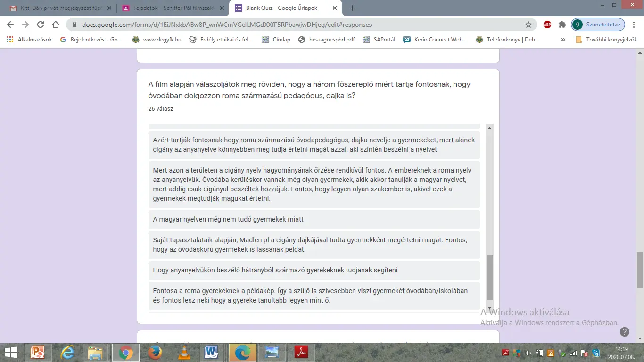
Task: Reload the Google Forms page
Action: coord(41,25)
